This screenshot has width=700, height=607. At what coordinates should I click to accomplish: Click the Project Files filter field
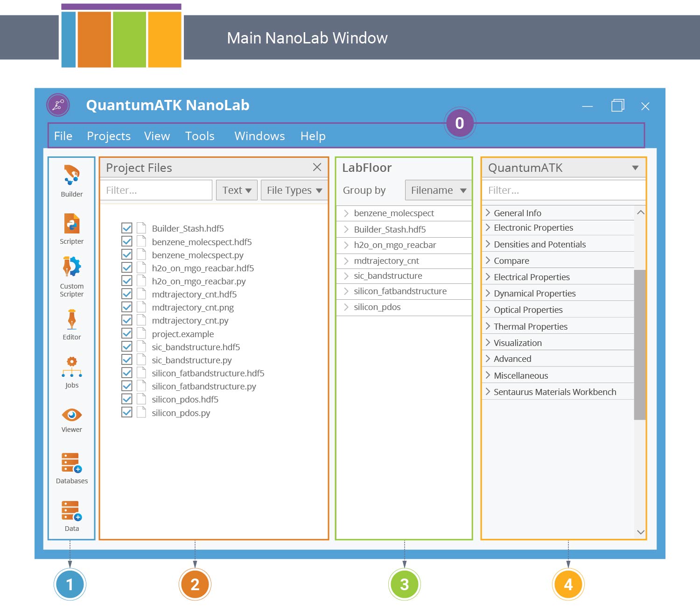pyautogui.click(x=156, y=190)
